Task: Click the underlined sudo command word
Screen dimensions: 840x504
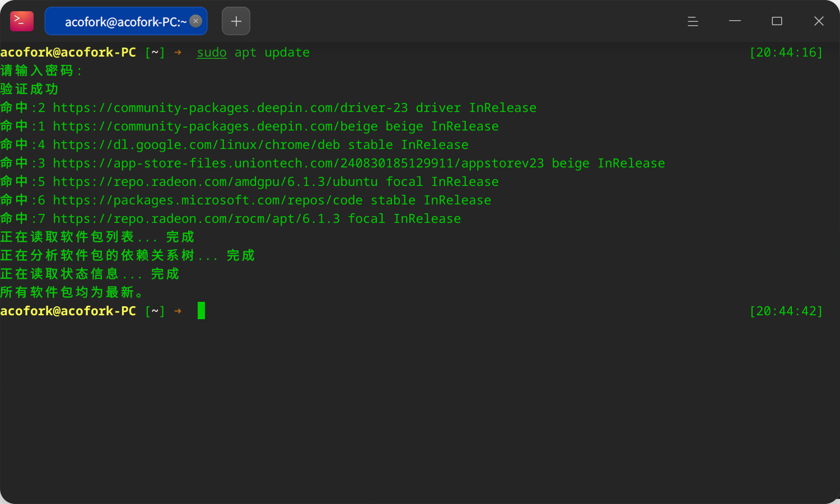Action: click(x=212, y=53)
